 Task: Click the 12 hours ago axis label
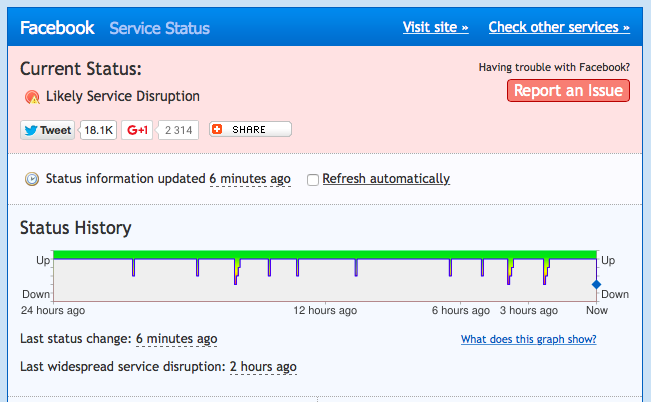[325, 310]
